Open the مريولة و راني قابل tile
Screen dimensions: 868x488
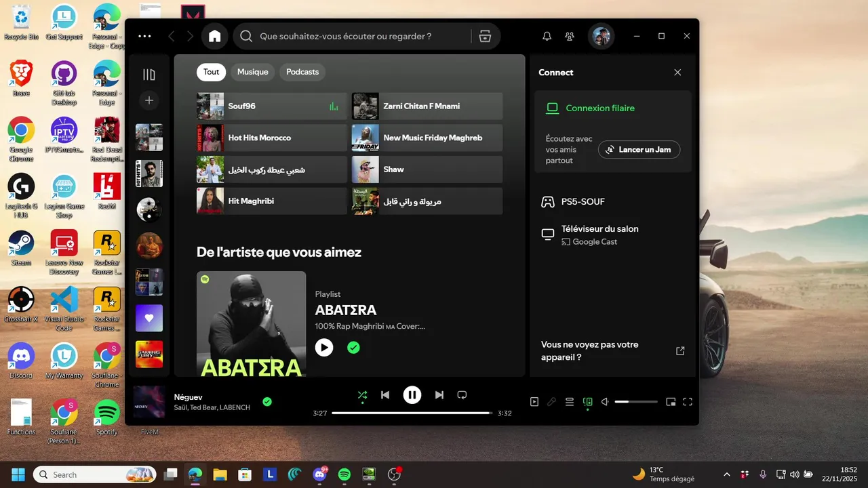(x=427, y=201)
